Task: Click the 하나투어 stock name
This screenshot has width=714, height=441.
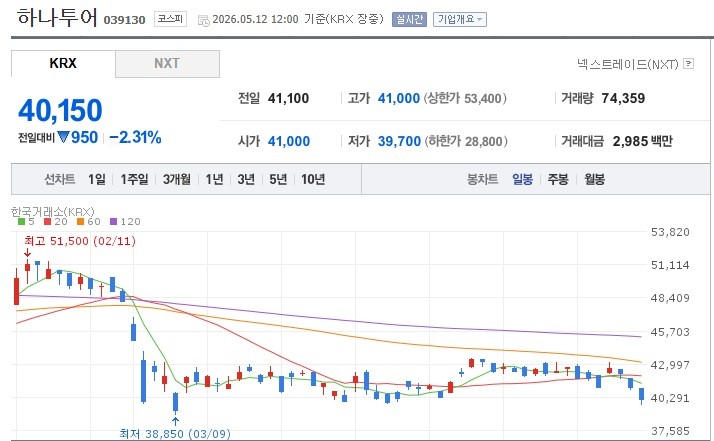Action: [57, 17]
